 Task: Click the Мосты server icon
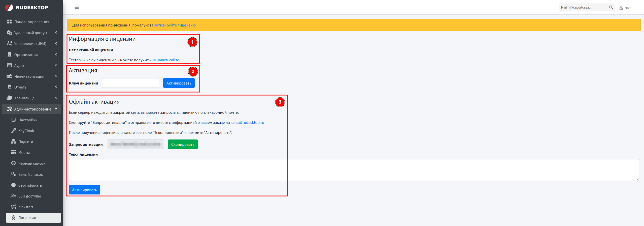click(x=13, y=152)
